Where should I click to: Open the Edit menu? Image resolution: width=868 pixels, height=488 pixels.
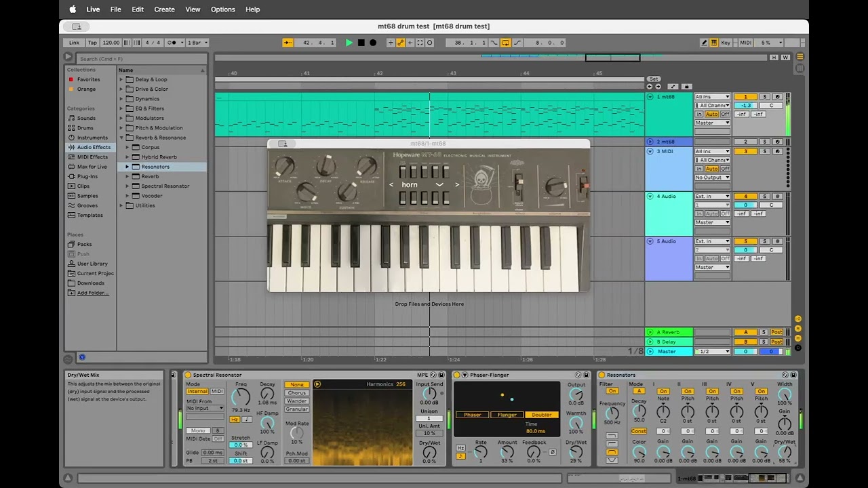138,9
